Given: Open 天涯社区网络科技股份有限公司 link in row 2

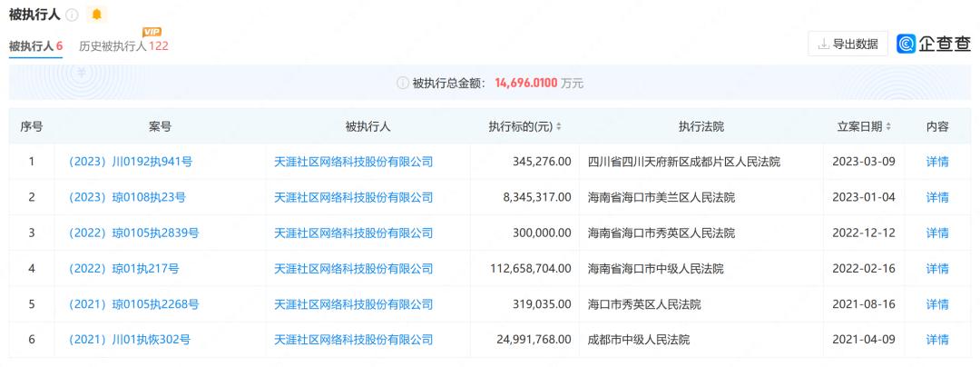Looking at the screenshot, I should pos(354,197).
